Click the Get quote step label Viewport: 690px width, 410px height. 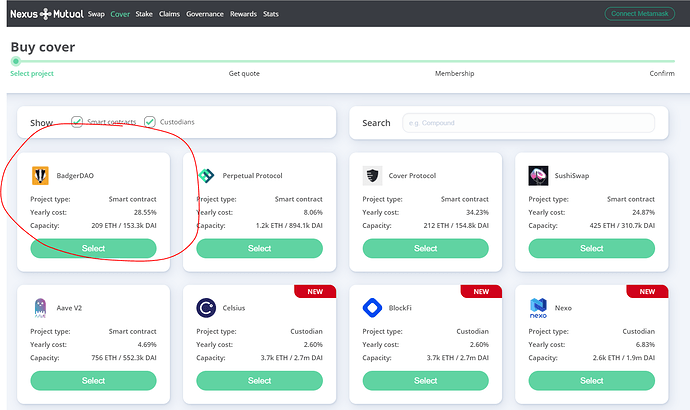coord(244,73)
